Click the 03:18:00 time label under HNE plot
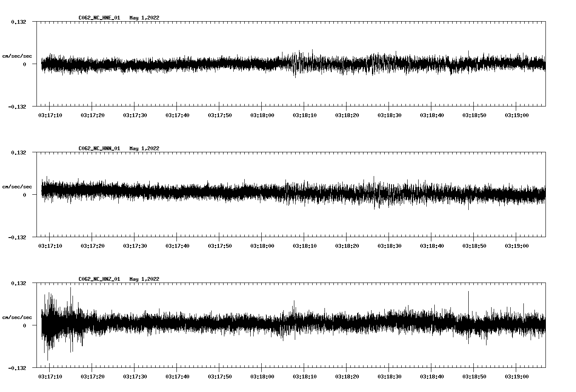Screen dimensions: 576x392 262,115
